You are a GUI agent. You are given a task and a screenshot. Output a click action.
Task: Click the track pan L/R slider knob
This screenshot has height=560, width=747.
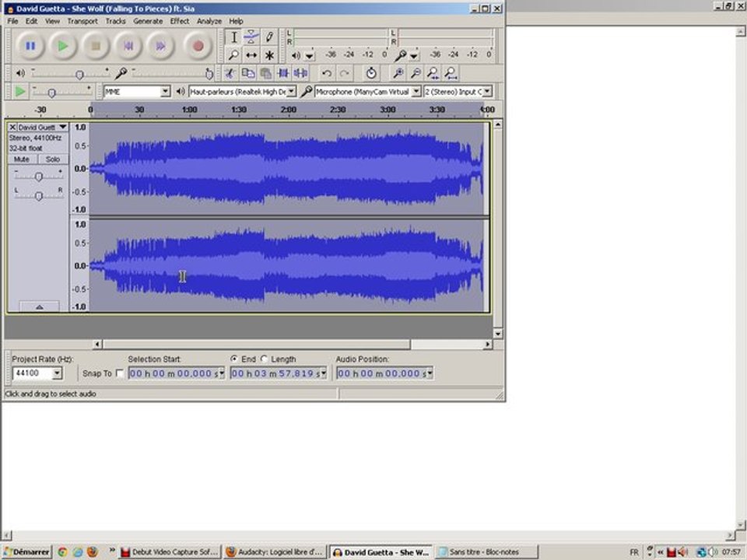pyautogui.click(x=39, y=196)
